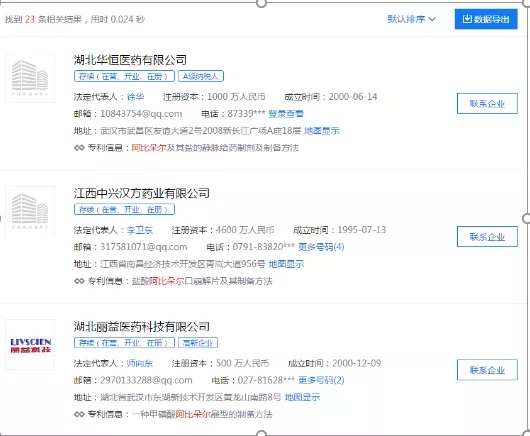Click legal representative 李卫东 link
Viewport: 530px width, 436px height.
coord(140,230)
